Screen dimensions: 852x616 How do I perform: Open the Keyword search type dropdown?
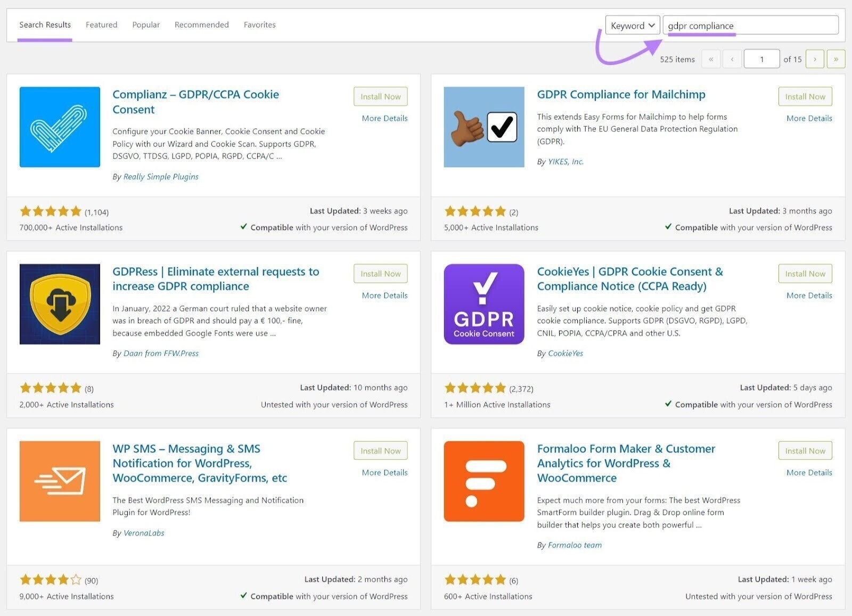[x=632, y=26]
